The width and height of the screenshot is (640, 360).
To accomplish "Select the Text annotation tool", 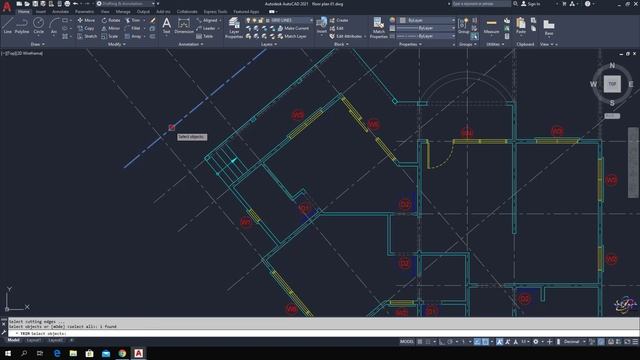I will pos(167,25).
